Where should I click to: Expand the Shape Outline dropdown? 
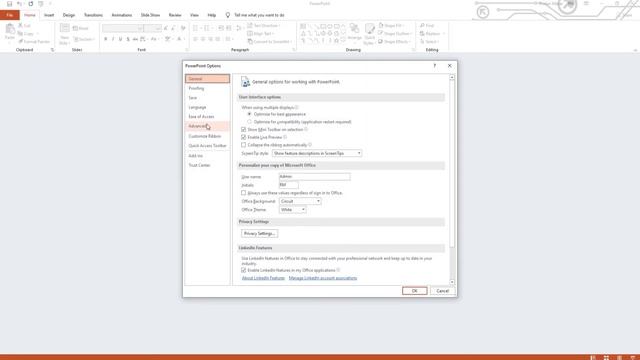pos(411,33)
